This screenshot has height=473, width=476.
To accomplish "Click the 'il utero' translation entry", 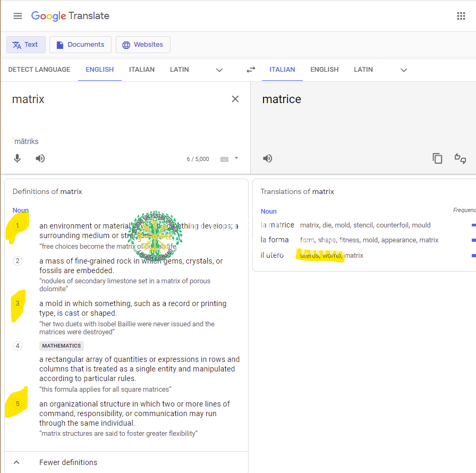I will click(272, 255).
